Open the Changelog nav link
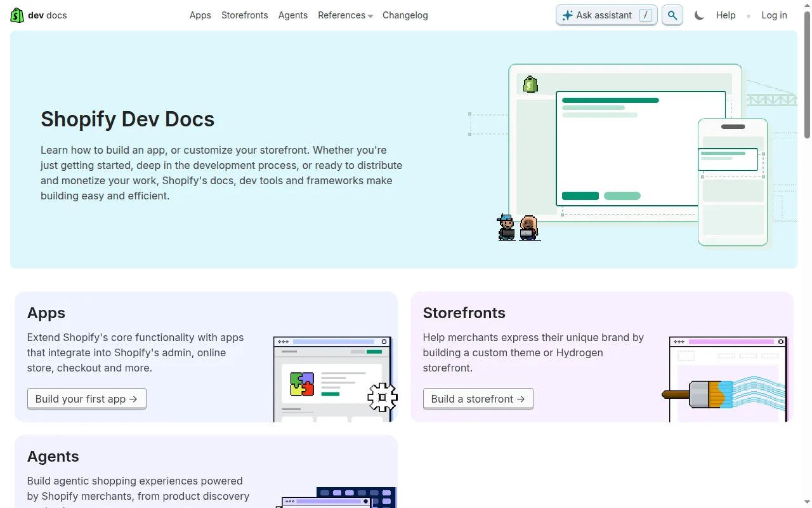This screenshot has height=508, width=812. [405, 15]
